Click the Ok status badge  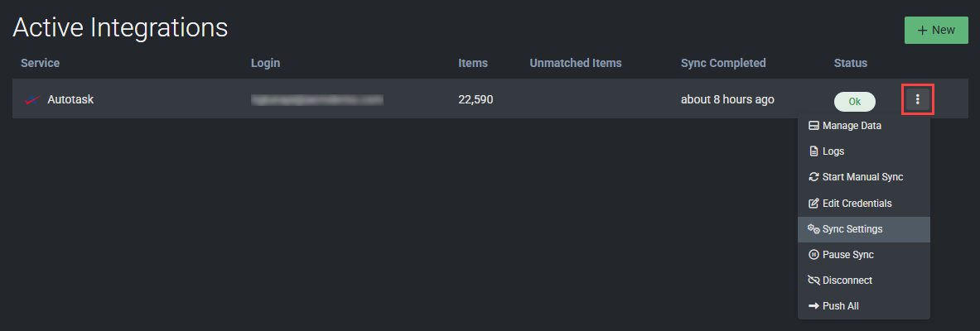coord(854,101)
